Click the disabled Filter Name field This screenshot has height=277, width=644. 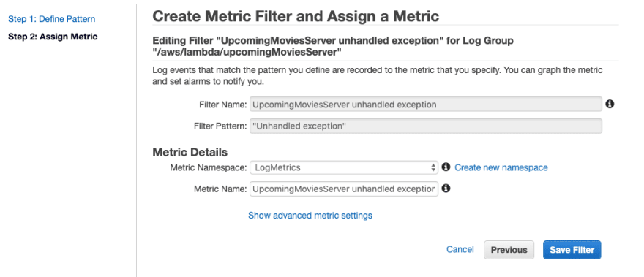click(x=426, y=105)
